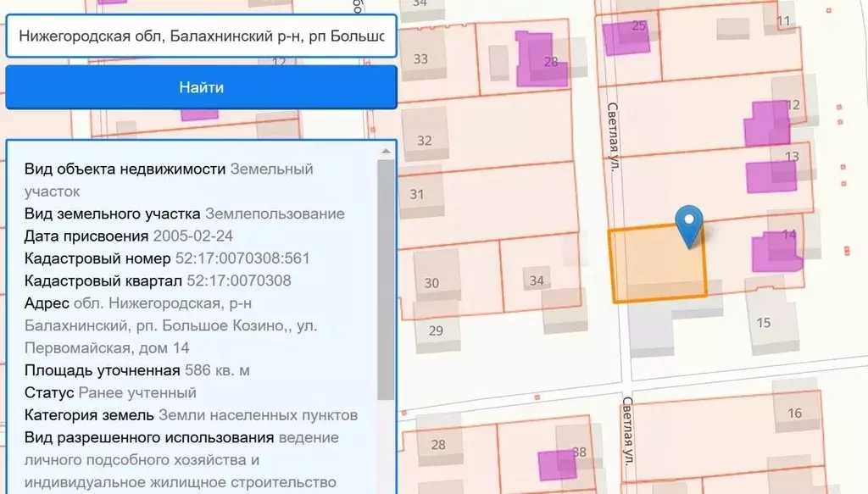
Task: Select land parcel number 29
Action: (436, 329)
